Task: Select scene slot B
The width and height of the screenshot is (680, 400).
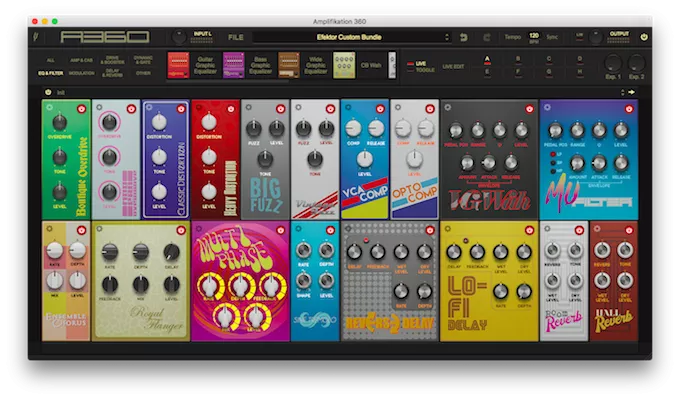Action: pyautogui.click(x=518, y=59)
